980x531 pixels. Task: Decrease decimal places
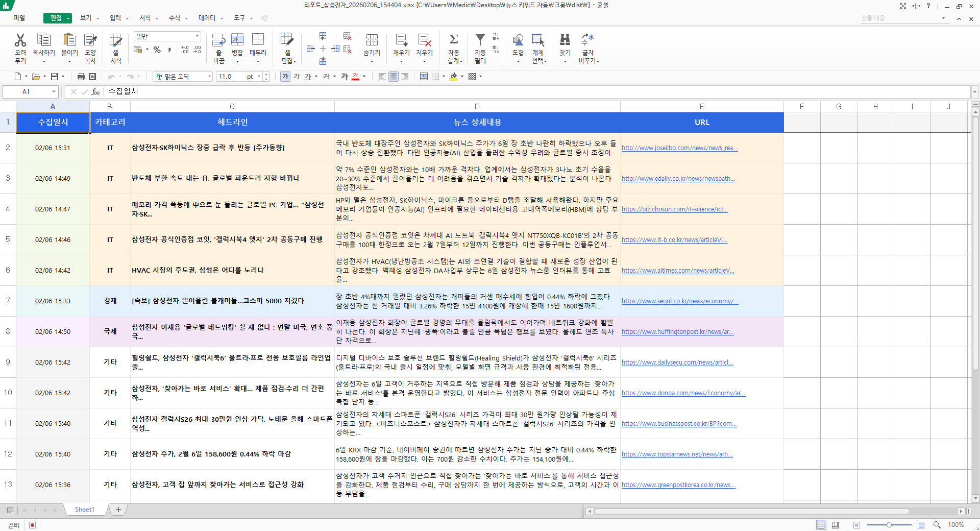tap(197, 50)
